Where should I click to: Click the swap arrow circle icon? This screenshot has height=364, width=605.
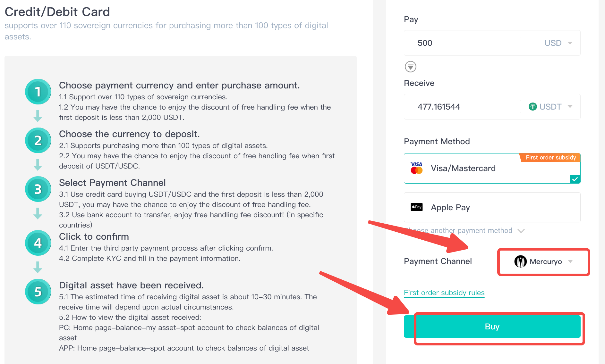coord(410,67)
